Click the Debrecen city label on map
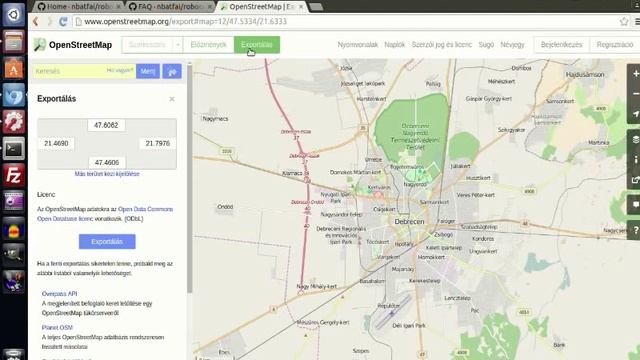Image resolution: width=640 pixels, height=360 pixels. point(409,222)
